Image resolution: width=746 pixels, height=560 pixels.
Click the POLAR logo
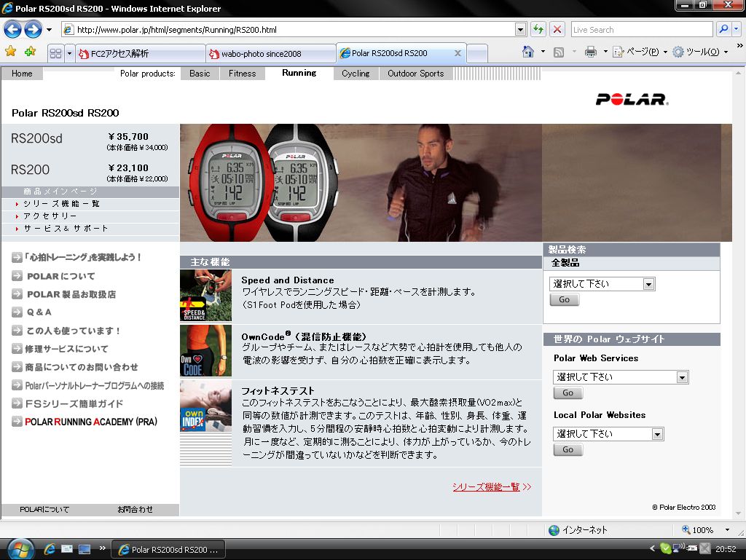coord(632,99)
